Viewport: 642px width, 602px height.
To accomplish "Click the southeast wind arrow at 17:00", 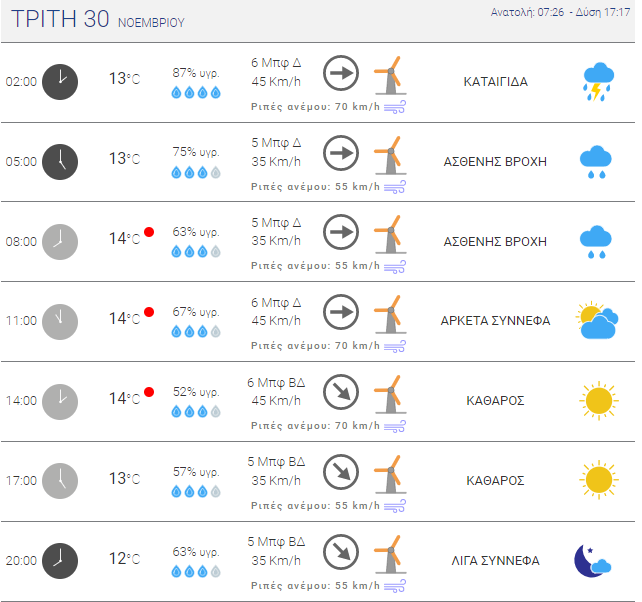I will 341,472.
